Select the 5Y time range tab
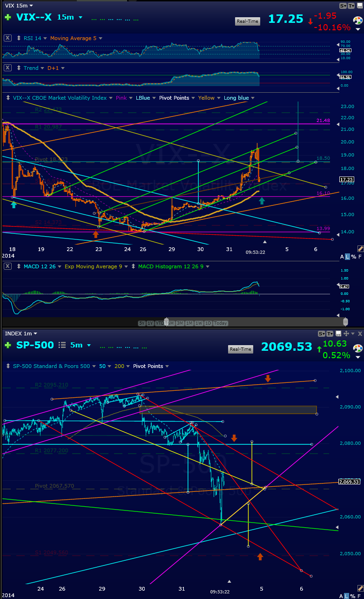 click(142, 323)
